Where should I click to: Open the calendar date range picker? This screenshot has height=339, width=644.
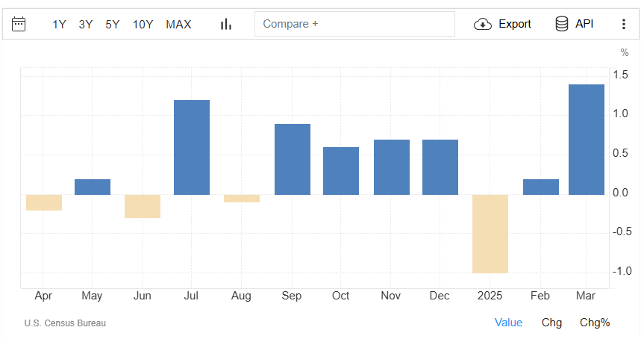[x=19, y=24]
